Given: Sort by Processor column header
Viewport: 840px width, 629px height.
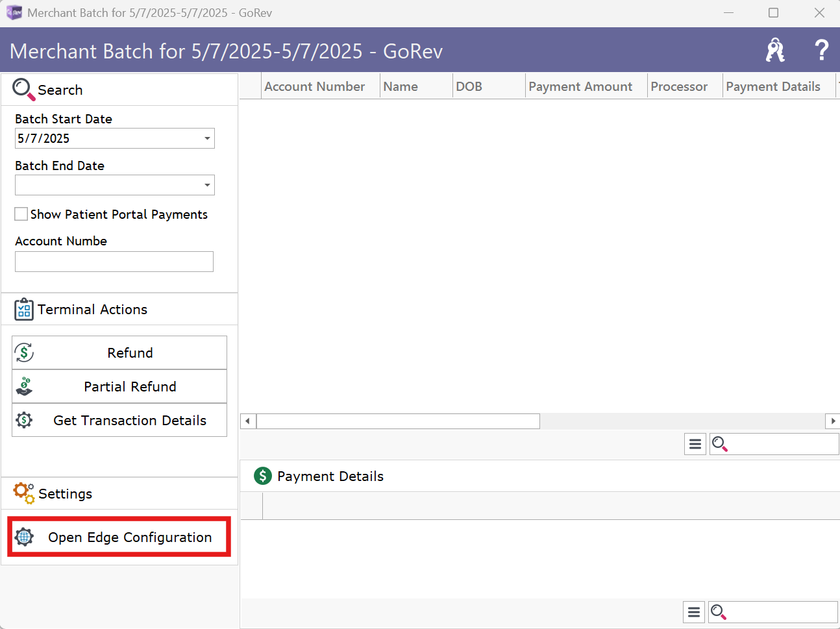Looking at the screenshot, I should pyautogui.click(x=685, y=86).
